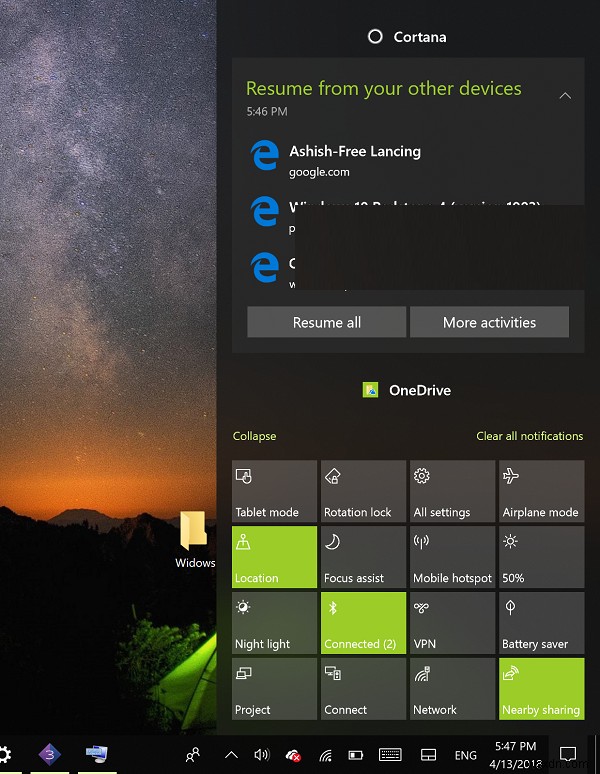The height and width of the screenshot is (774, 600).
Task: Open People icon in taskbar
Action: click(x=193, y=755)
